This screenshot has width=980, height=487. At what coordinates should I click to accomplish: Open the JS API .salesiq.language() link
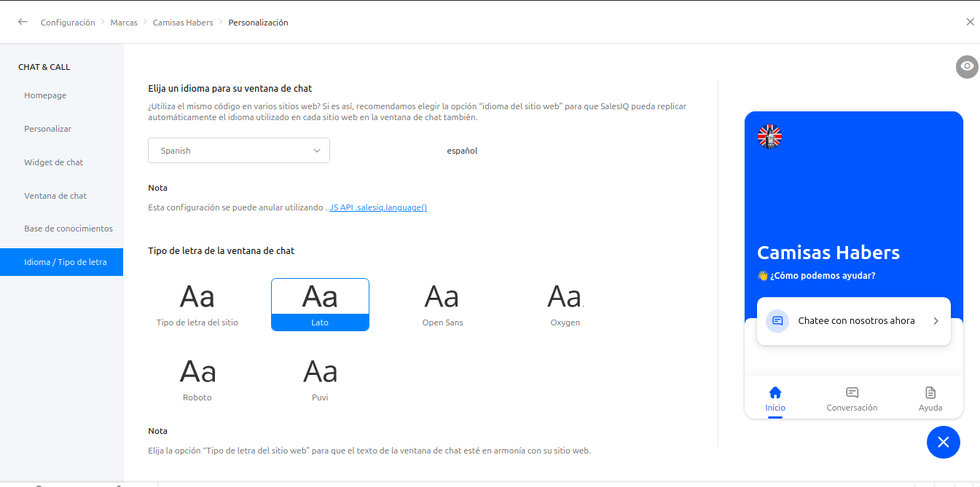pos(378,207)
